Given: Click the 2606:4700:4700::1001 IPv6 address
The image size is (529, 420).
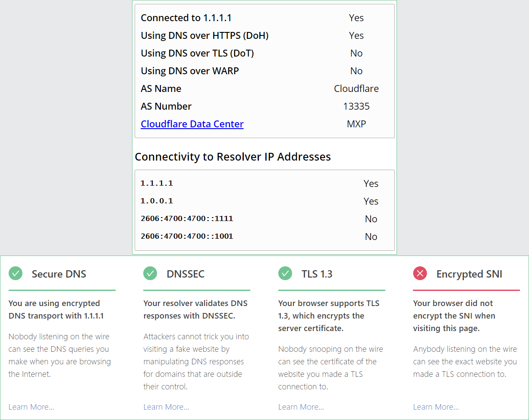Looking at the screenshot, I should [187, 236].
